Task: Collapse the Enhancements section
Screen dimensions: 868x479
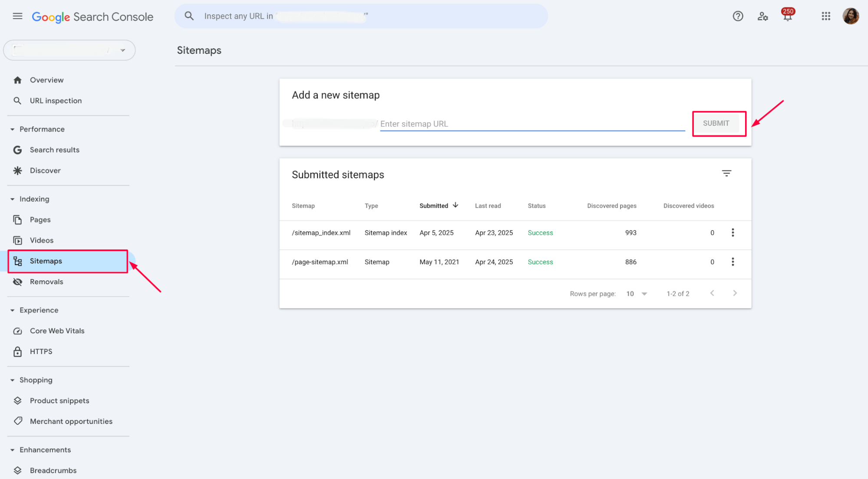Action: coord(12,450)
